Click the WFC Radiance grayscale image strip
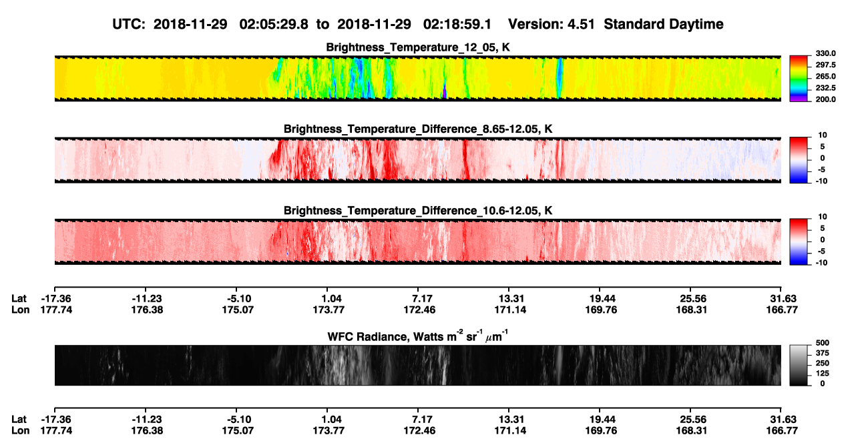 pos(418,366)
